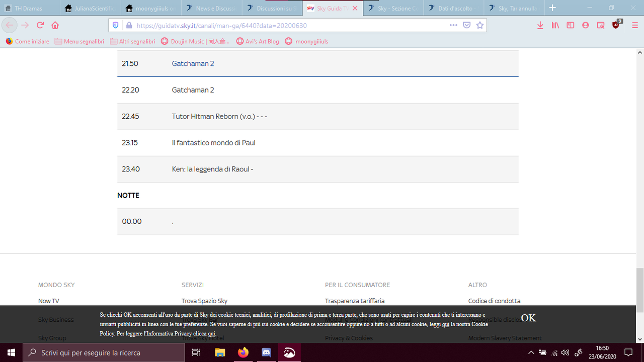Reload the page with the refresh icon
The width and height of the screenshot is (644, 362).
40,25
